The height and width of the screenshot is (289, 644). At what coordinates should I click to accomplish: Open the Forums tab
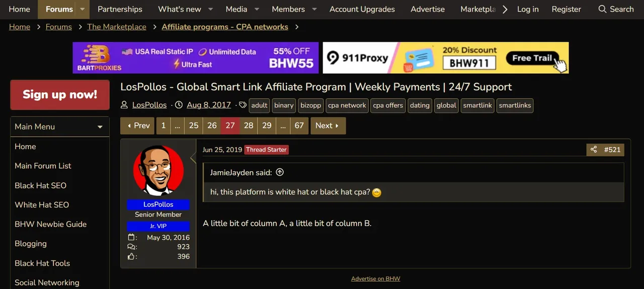[59, 9]
